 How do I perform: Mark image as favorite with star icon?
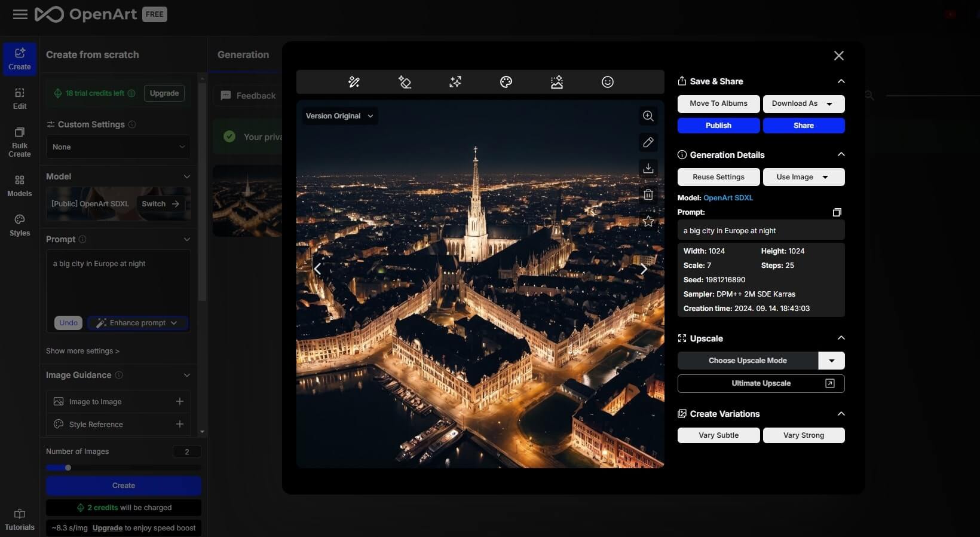(648, 221)
